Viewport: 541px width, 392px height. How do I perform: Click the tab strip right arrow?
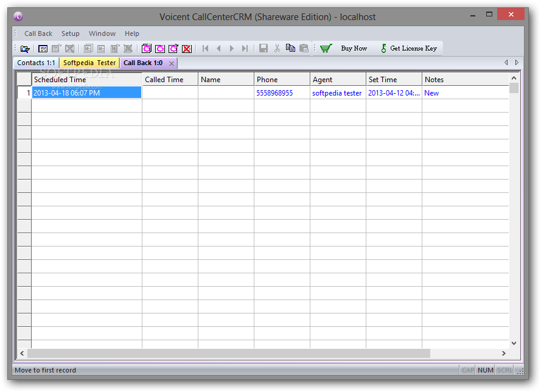coord(517,63)
